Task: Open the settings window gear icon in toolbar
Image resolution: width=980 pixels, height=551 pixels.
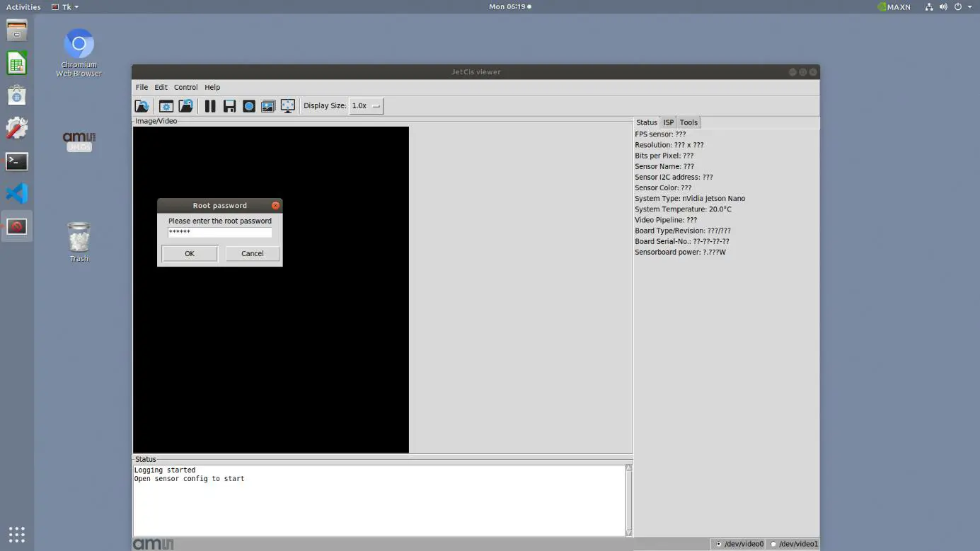Action: coord(166,106)
